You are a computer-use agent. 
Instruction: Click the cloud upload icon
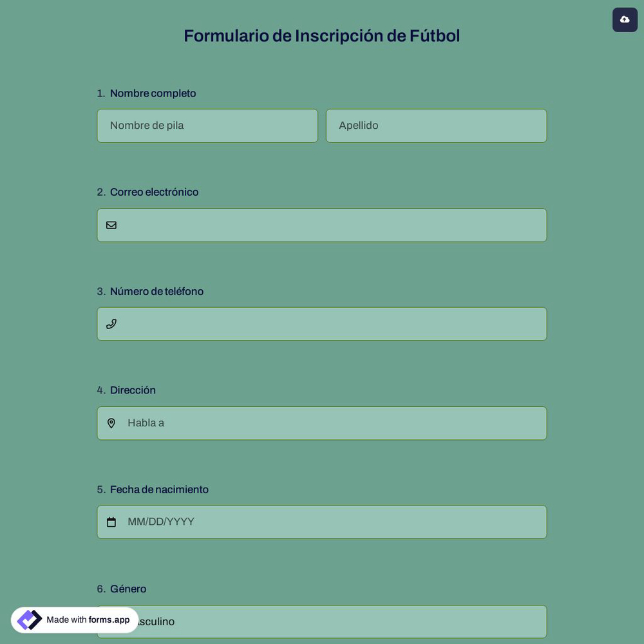[x=625, y=19]
